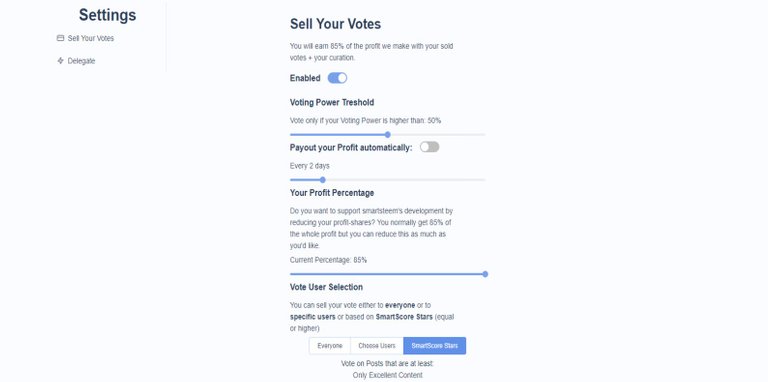Screen dimensions: 768x382
Task: Click the Vote User Selection heading
Action: (x=326, y=287)
